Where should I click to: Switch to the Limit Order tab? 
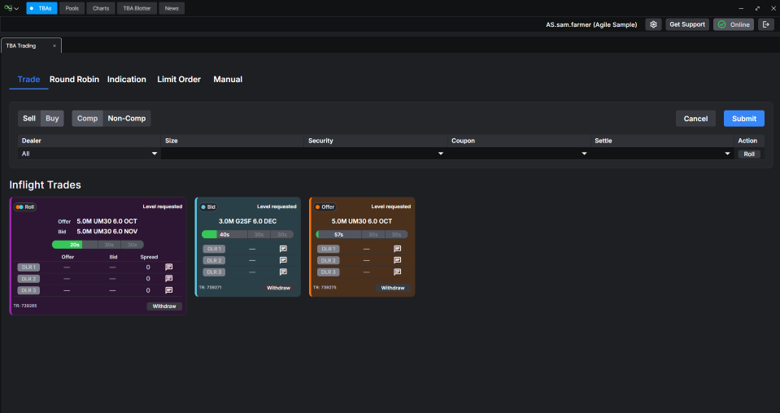(x=179, y=79)
